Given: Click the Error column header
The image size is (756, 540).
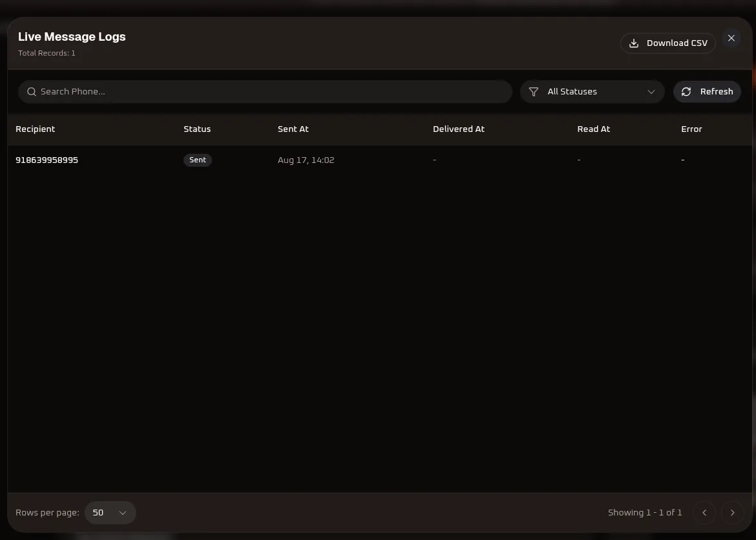Looking at the screenshot, I should 691,129.
